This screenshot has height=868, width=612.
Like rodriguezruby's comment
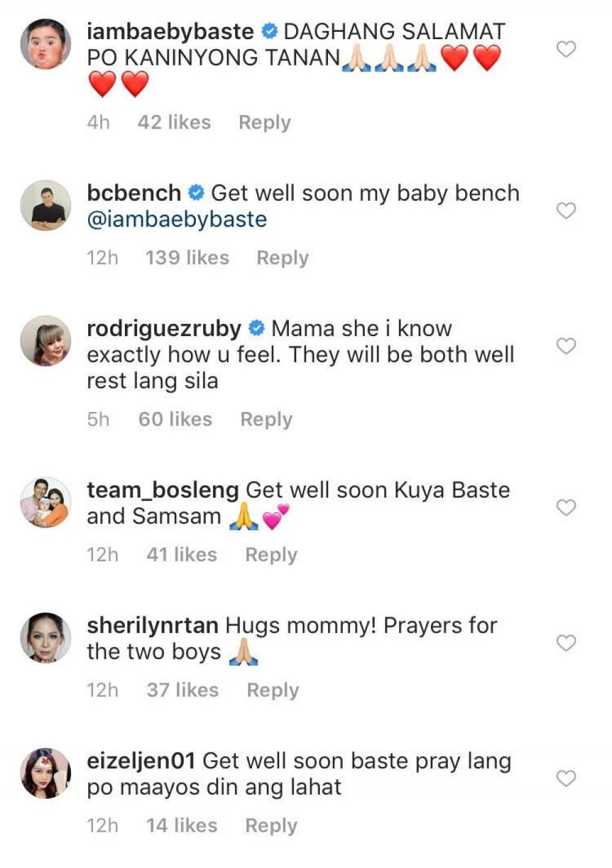tap(566, 346)
